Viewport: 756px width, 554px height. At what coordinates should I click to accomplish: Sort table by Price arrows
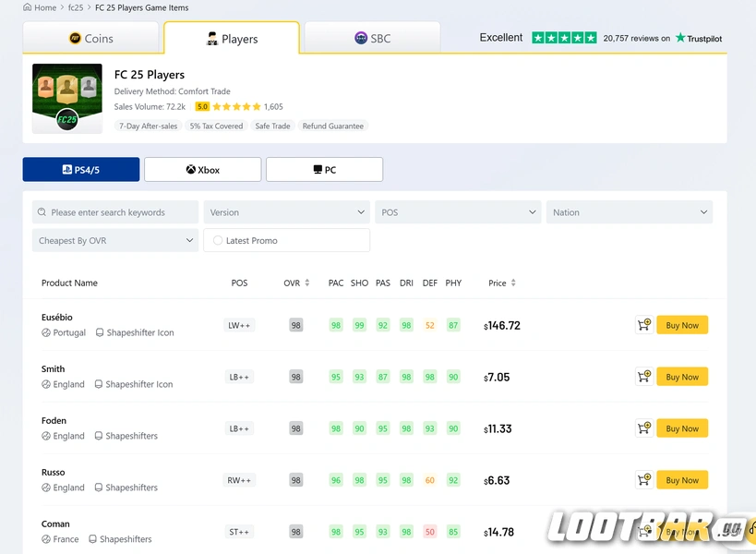coord(513,283)
